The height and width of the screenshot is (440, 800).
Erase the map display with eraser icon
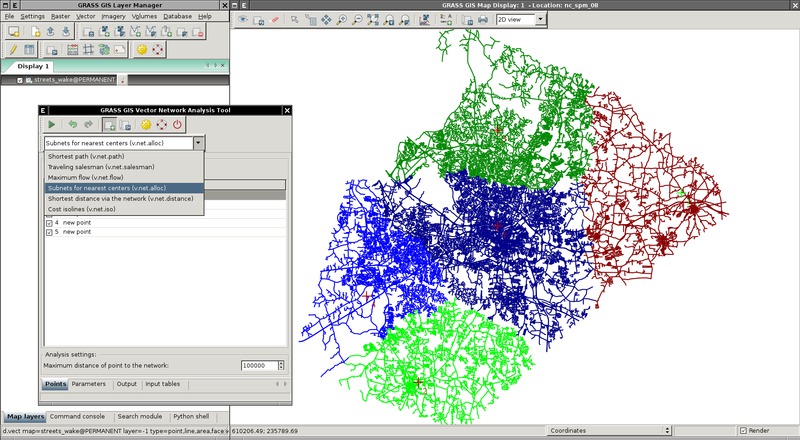[275, 19]
